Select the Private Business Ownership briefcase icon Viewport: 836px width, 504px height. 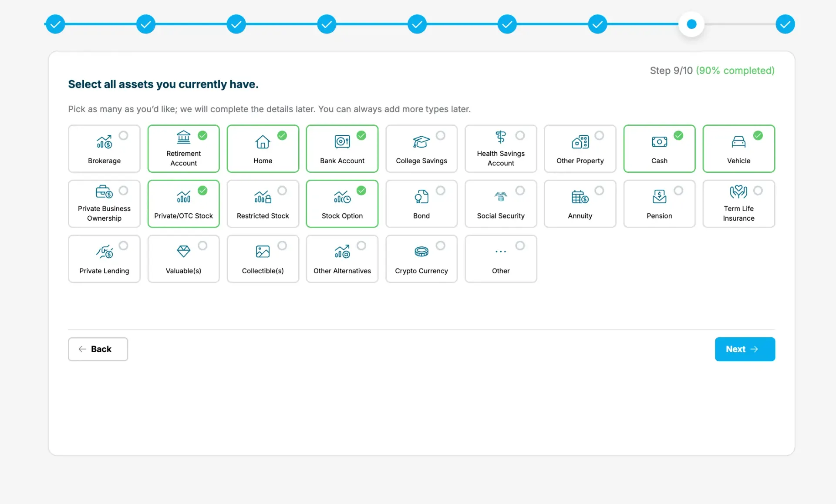point(104,192)
